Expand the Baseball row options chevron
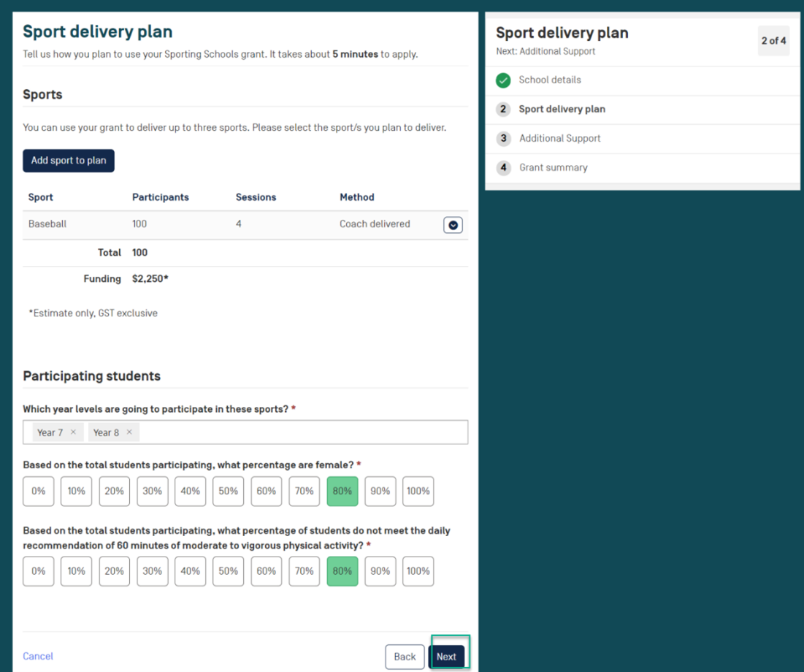Image resolution: width=804 pixels, height=672 pixels. tap(453, 225)
